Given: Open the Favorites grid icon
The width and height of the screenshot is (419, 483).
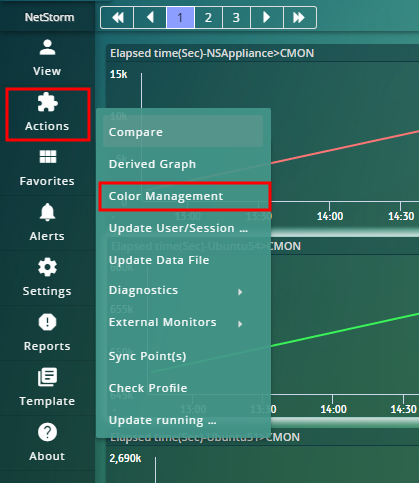Looking at the screenshot, I should coord(48,157).
